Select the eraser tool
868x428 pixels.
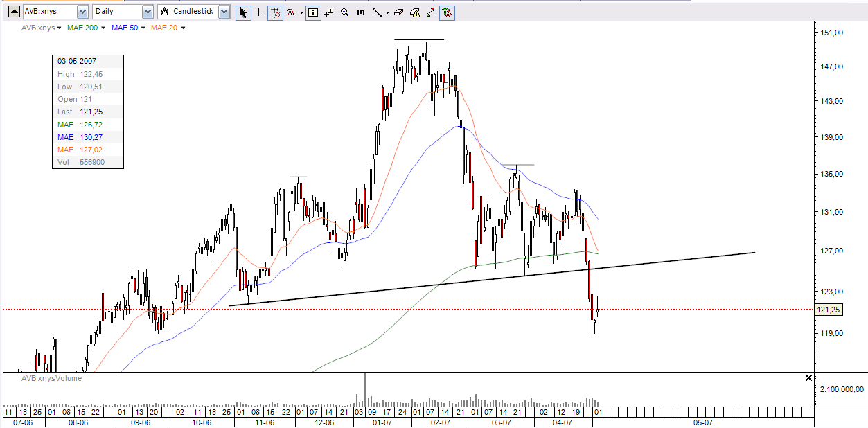coord(398,12)
